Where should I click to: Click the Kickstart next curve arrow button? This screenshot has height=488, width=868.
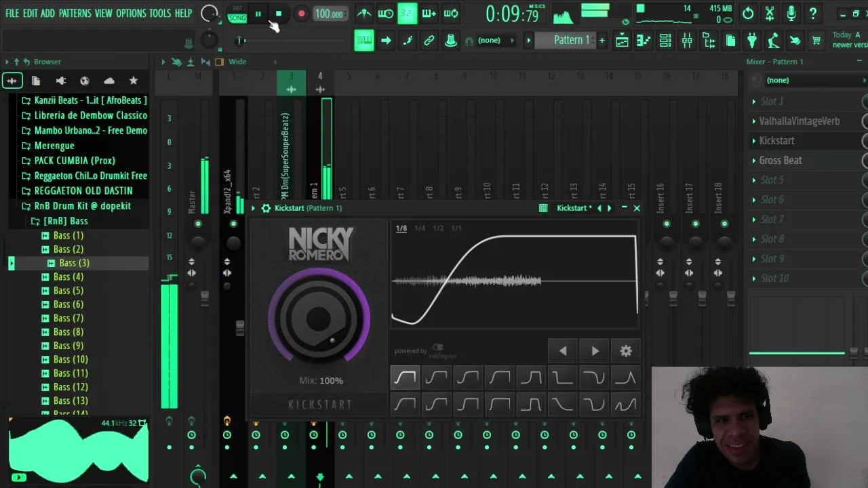pos(595,351)
